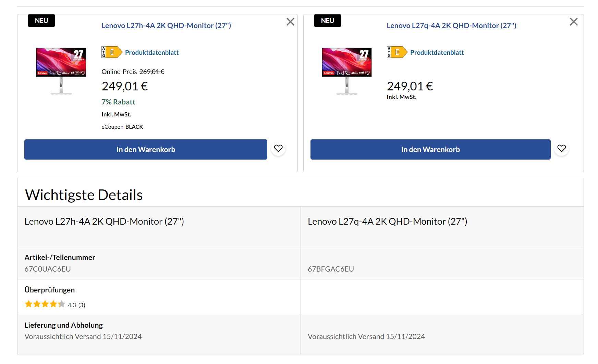Click energy label E icon for L27h-4A
The height and width of the screenshot is (364, 598).
tap(112, 52)
